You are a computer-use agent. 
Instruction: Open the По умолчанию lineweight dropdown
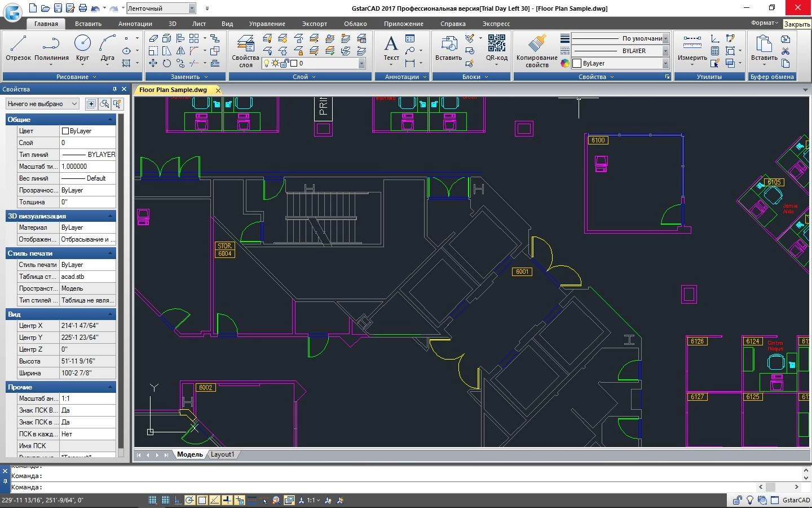pos(665,38)
